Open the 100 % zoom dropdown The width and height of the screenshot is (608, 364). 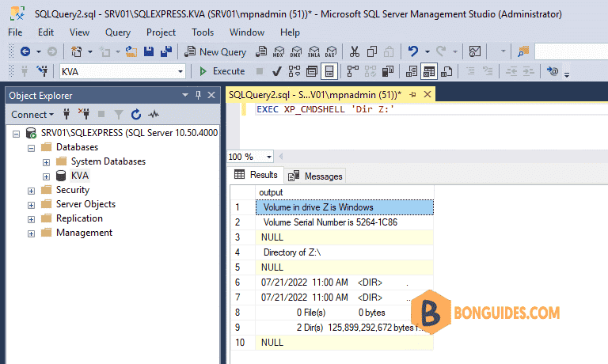point(268,157)
